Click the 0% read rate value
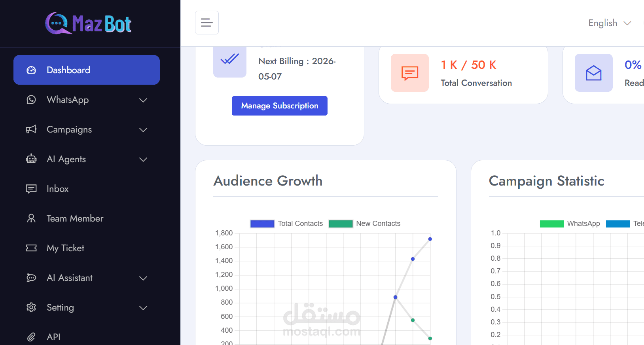Viewport: 644px width, 345px height. [x=633, y=65]
